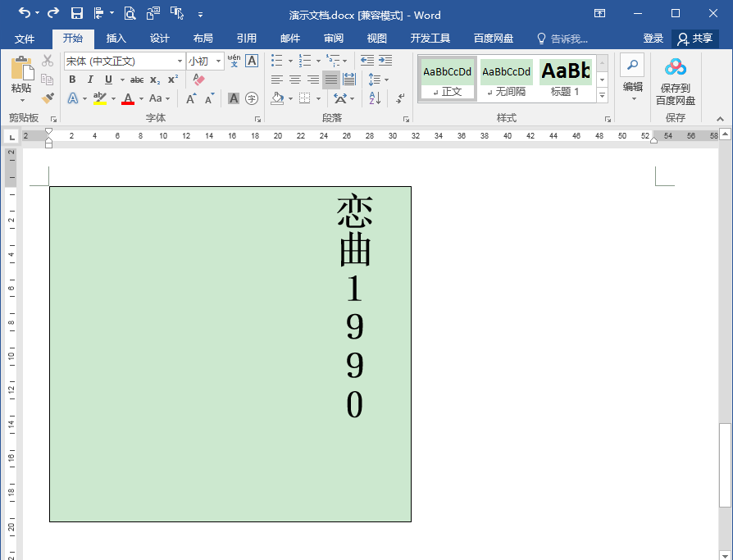Open Print Preview from quick access toolbar

130,13
